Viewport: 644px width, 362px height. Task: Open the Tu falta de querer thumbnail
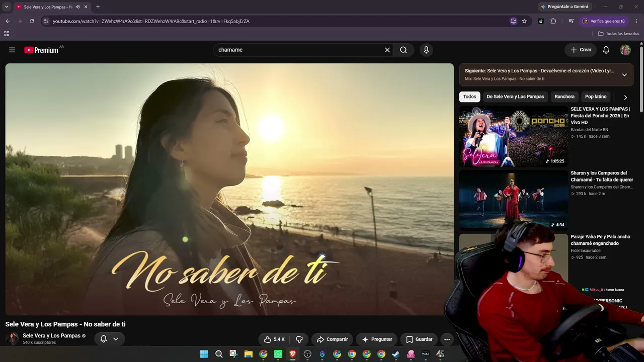click(x=513, y=200)
